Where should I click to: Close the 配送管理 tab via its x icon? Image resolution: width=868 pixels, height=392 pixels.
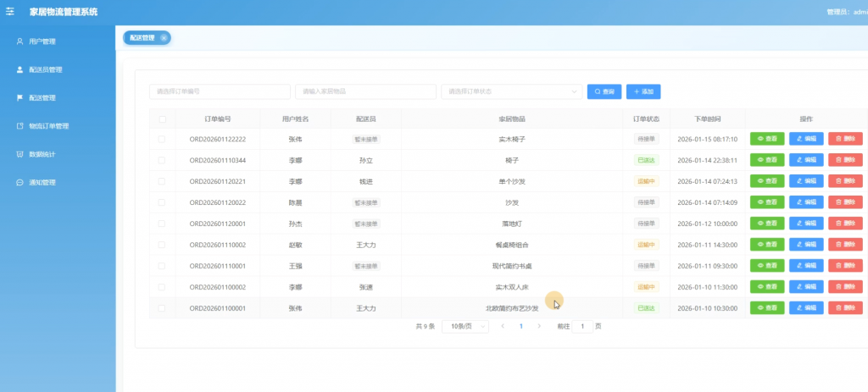click(164, 37)
